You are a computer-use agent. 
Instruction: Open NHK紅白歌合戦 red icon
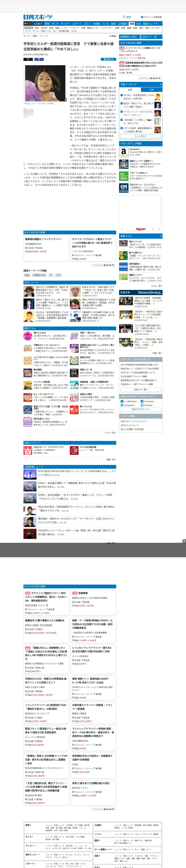(x=74, y=450)
